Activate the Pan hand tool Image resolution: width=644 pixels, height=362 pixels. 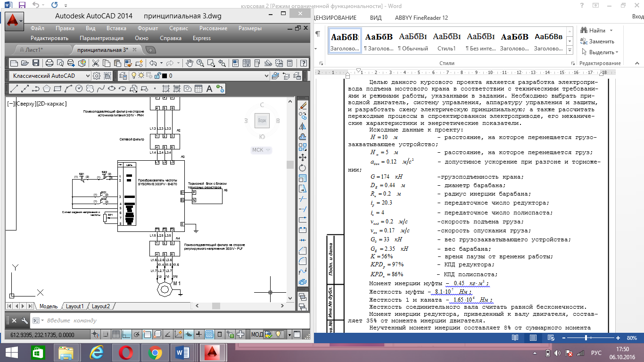(x=190, y=63)
